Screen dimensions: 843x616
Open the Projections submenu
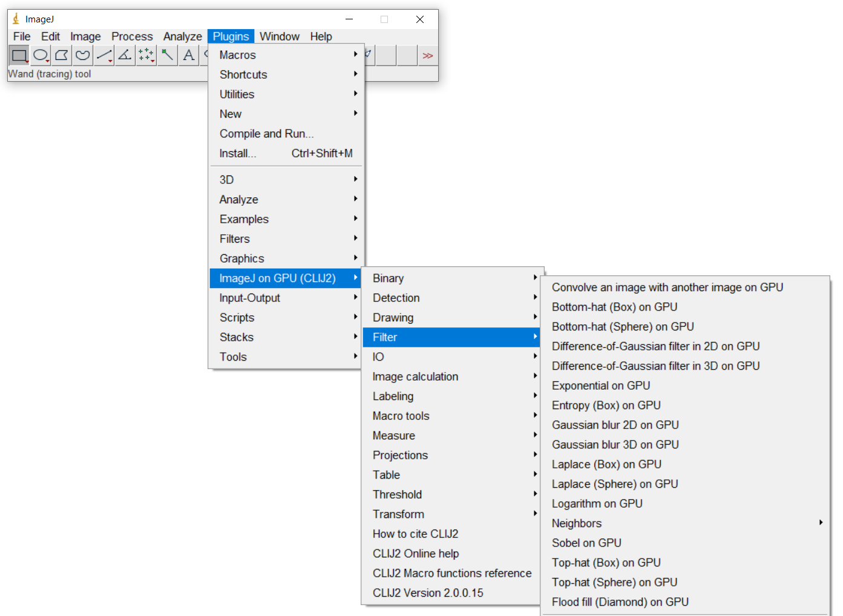pyautogui.click(x=451, y=455)
